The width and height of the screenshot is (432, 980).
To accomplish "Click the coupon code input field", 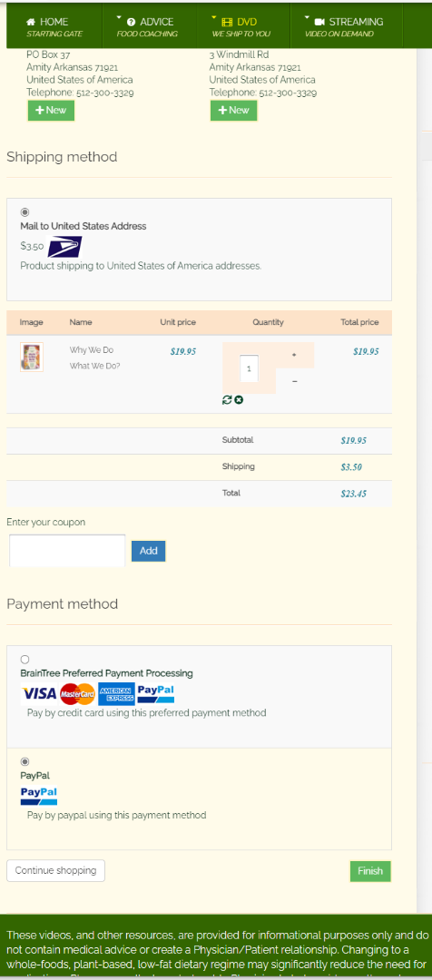I will click(x=67, y=551).
